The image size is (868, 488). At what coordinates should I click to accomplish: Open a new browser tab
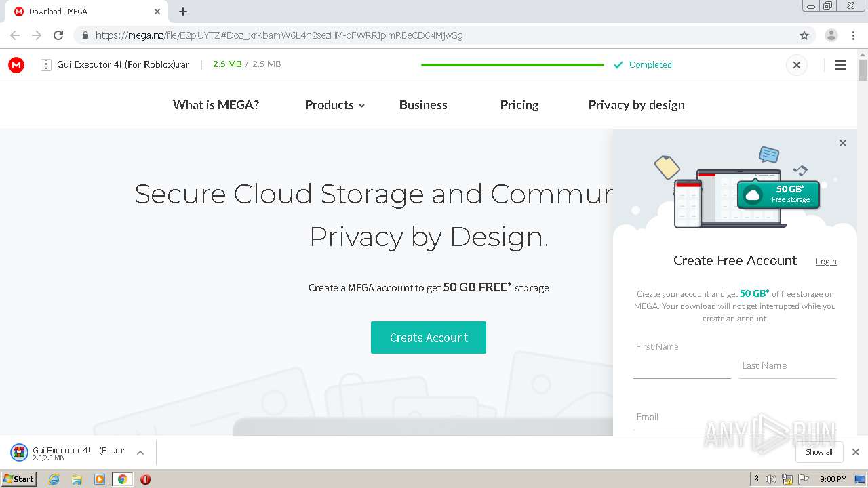[x=183, y=12]
